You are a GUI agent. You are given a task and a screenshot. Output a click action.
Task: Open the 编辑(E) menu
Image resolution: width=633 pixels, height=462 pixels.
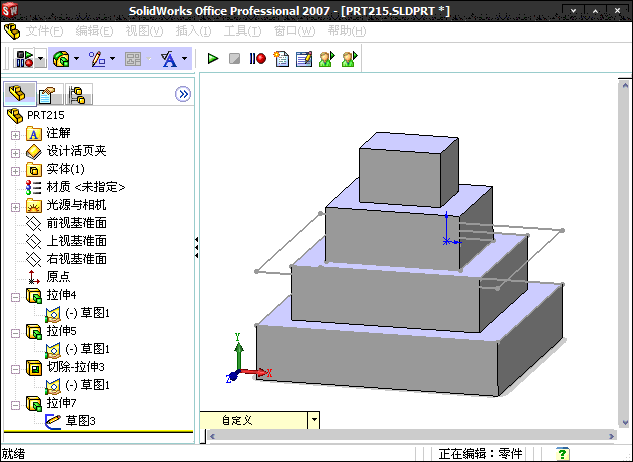[94, 31]
